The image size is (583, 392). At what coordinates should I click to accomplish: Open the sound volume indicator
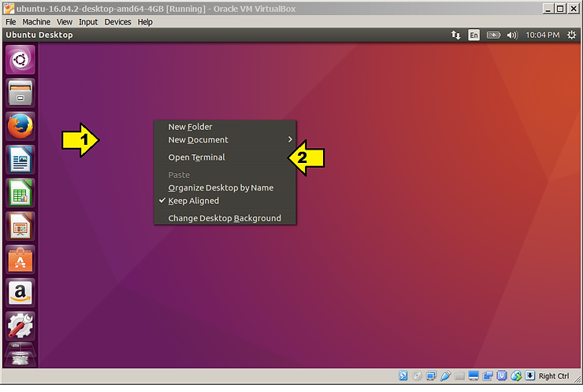coord(512,35)
